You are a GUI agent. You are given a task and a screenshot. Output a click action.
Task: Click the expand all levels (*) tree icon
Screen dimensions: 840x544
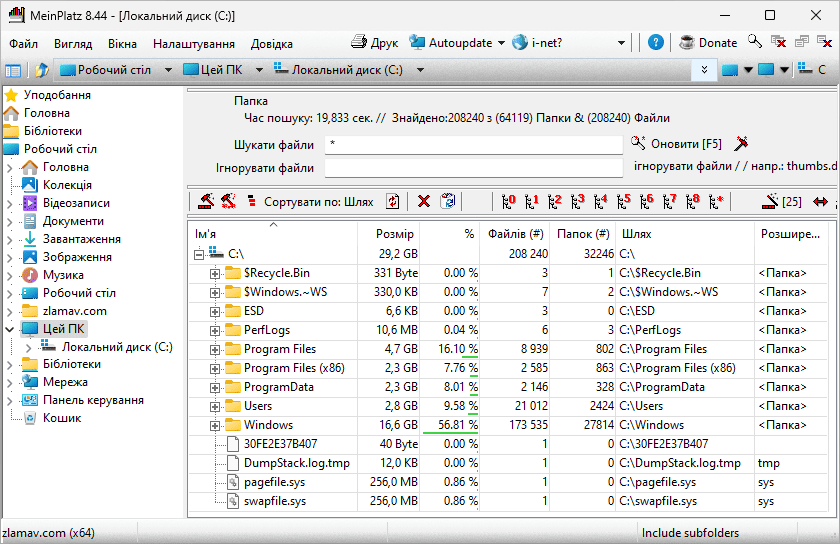coord(715,201)
